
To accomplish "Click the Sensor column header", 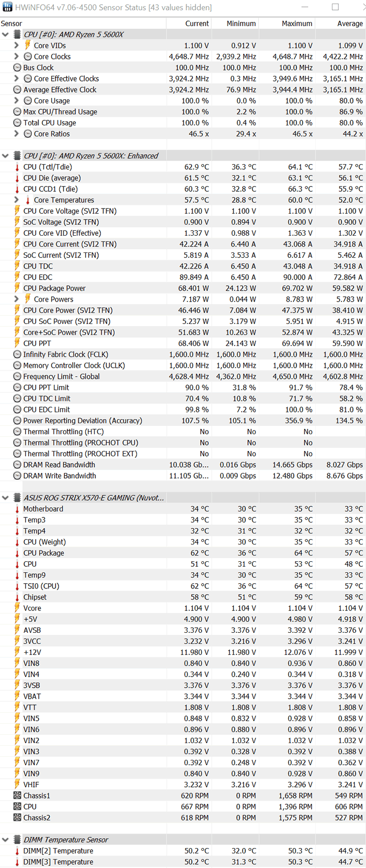I will click(x=12, y=24).
